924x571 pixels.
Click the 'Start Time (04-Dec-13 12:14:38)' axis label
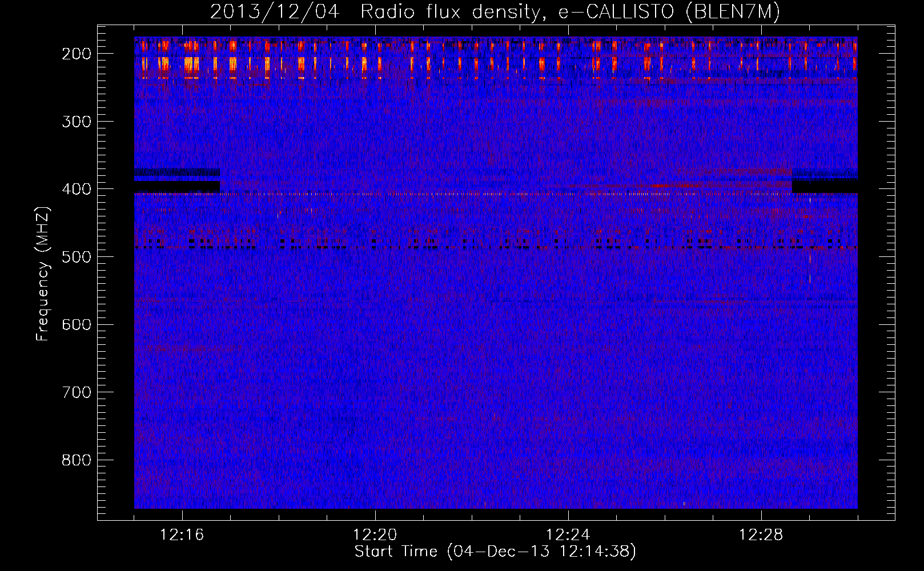pos(495,552)
